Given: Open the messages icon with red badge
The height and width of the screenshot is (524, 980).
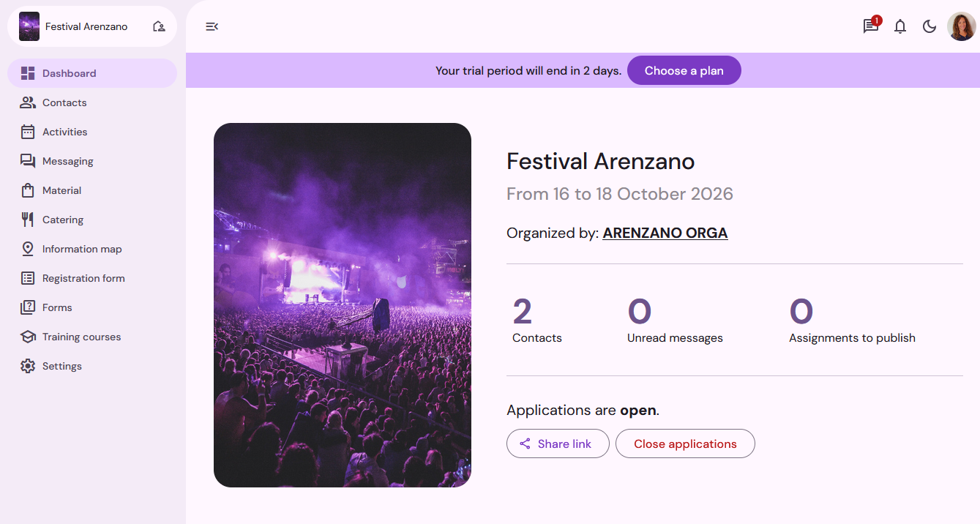Looking at the screenshot, I should point(870,26).
